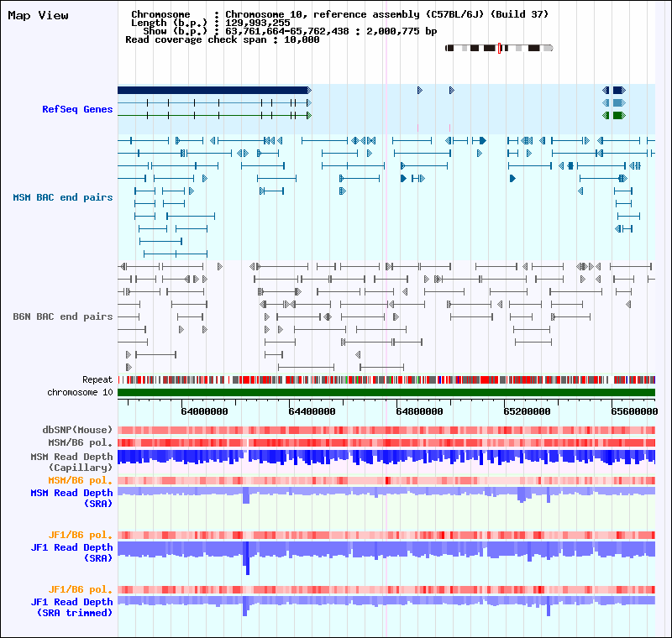Open the MSM Read Depth (SRA) label
Screen dimensions: 672x638
(x=71, y=498)
